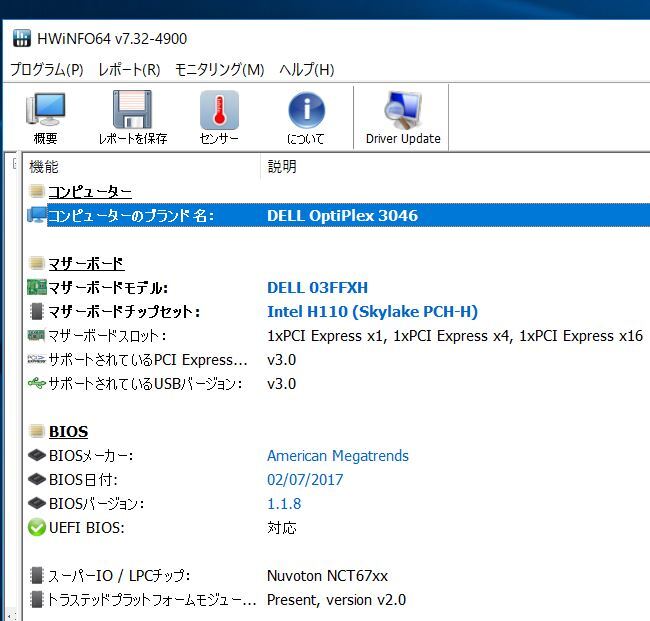This screenshot has height=621, width=650.
Task: Click the 対応 value for UEFI BIOS
Action: [282, 527]
